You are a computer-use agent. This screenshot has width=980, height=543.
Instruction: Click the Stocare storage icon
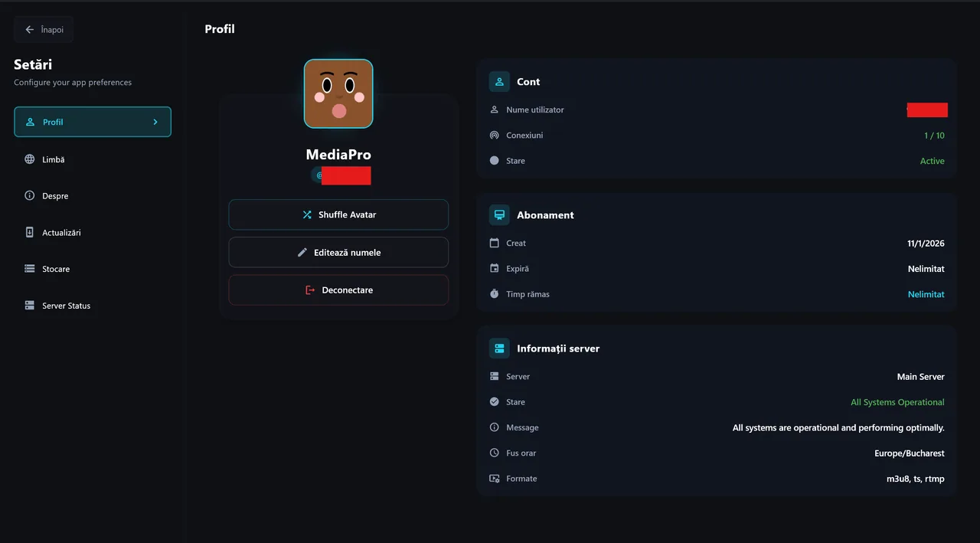(30, 269)
